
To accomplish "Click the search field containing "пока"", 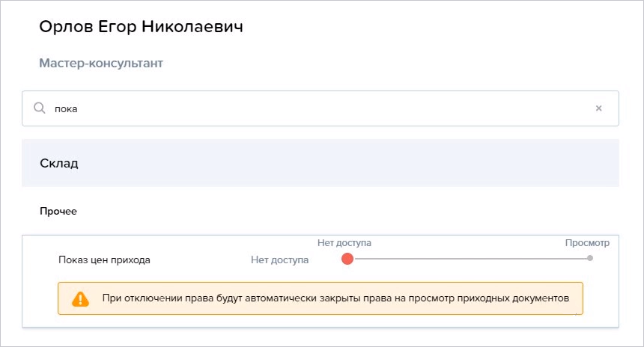I will coord(321,108).
